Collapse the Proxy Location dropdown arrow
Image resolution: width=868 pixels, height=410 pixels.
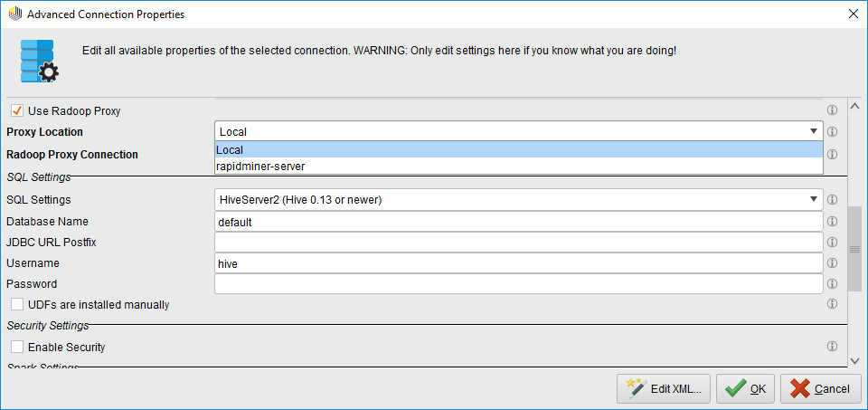[814, 132]
